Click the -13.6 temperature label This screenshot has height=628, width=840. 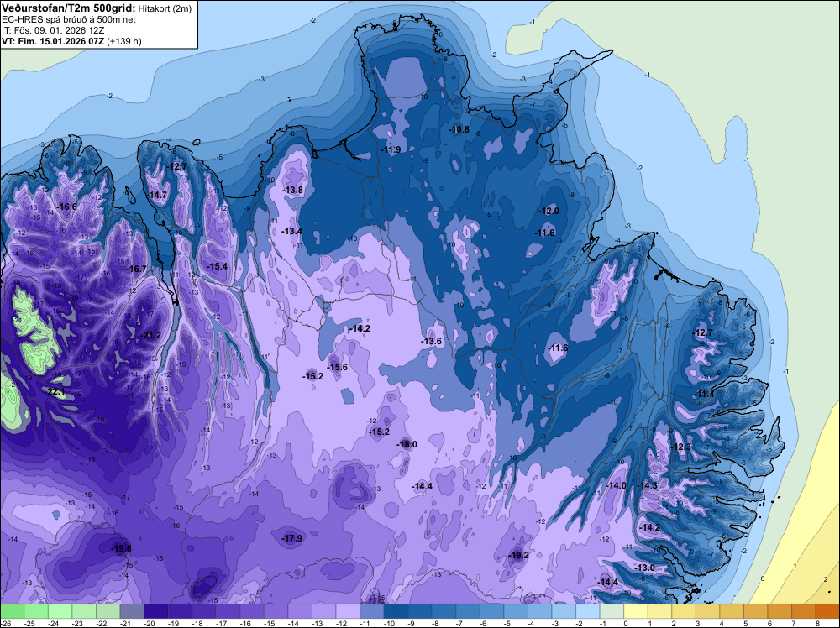pyautogui.click(x=431, y=341)
